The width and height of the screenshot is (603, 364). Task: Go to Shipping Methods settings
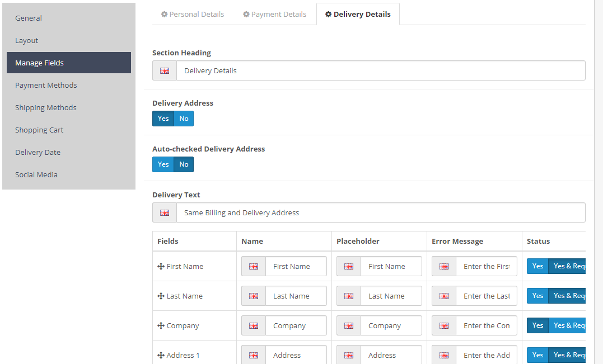tap(69, 107)
